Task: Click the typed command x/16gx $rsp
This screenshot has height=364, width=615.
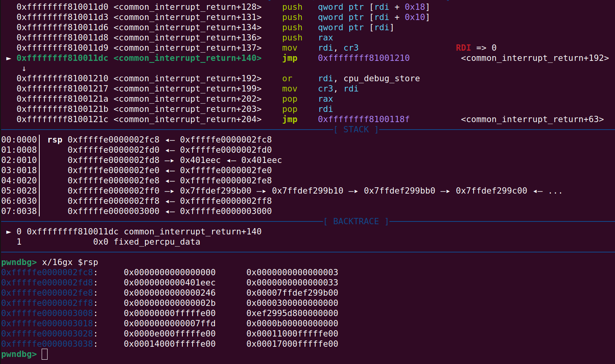Action: [70, 262]
